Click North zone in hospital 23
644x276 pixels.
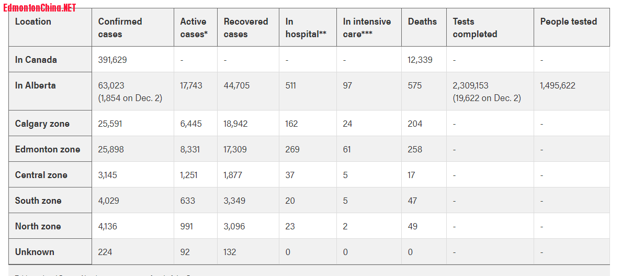click(290, 226)
